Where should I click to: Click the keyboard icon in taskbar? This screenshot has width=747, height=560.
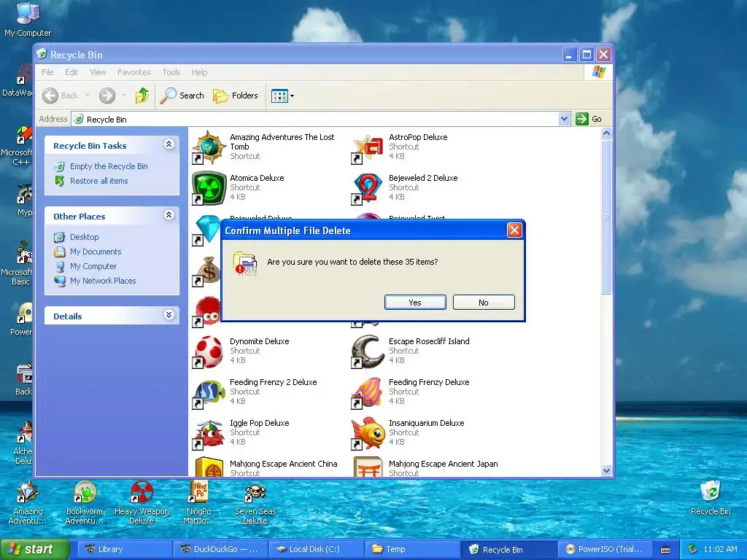tap(665, 550)
